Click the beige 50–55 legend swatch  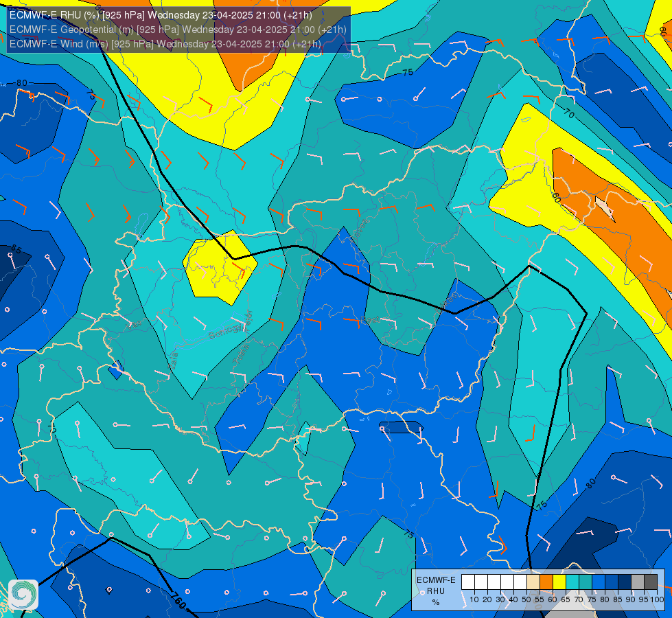[x=533, y=582]
